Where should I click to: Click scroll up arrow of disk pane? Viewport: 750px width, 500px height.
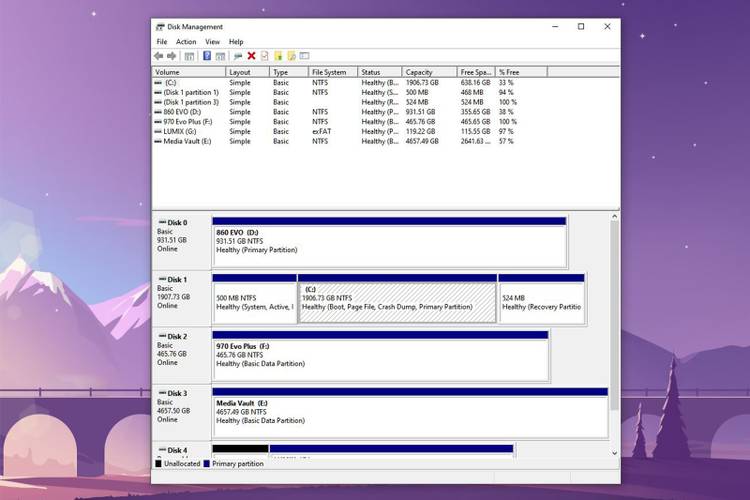615,217
